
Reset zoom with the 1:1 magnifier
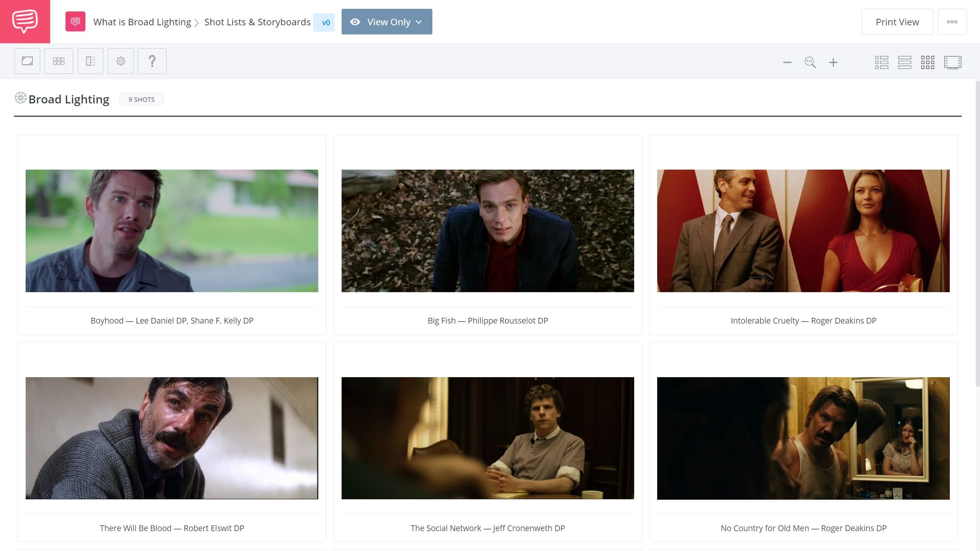pyautogui.click(x=810, y=62)
